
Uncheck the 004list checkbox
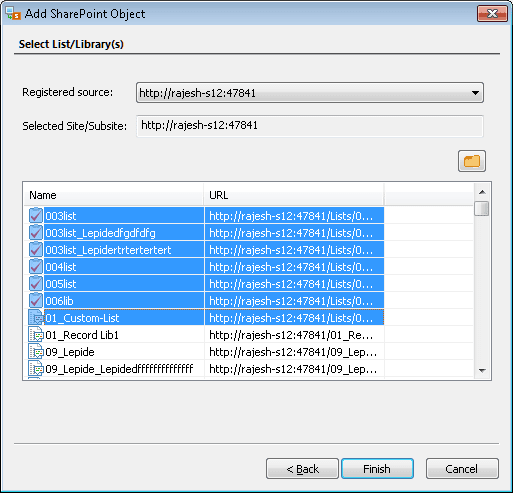click(x=36, y=266)
